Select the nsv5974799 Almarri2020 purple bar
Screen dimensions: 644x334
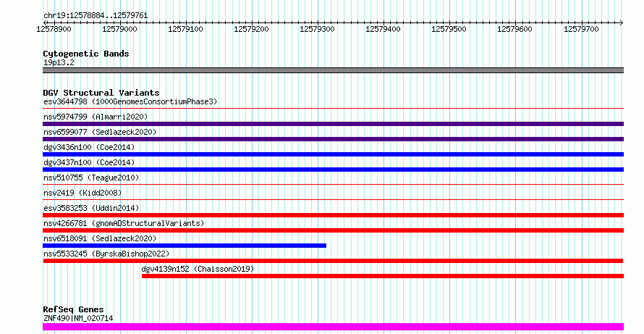tap(333, 124)
